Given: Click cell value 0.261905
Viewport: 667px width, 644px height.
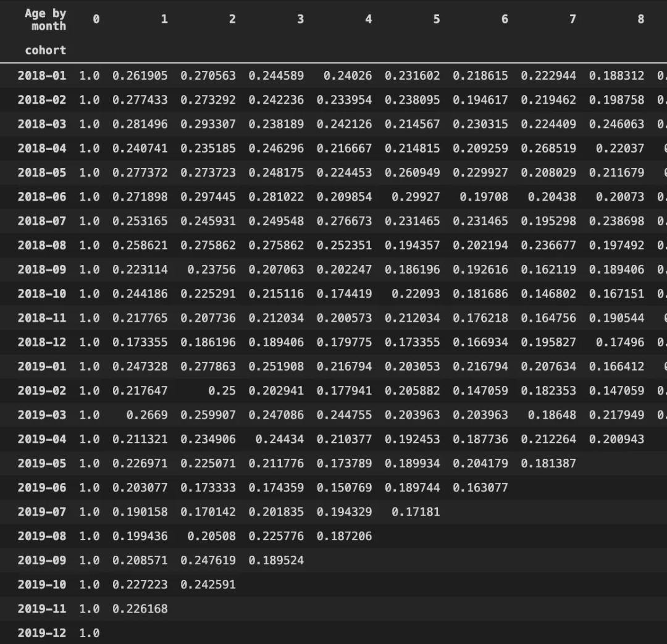Looking at the screenshot, I should [x=140, y=76].
